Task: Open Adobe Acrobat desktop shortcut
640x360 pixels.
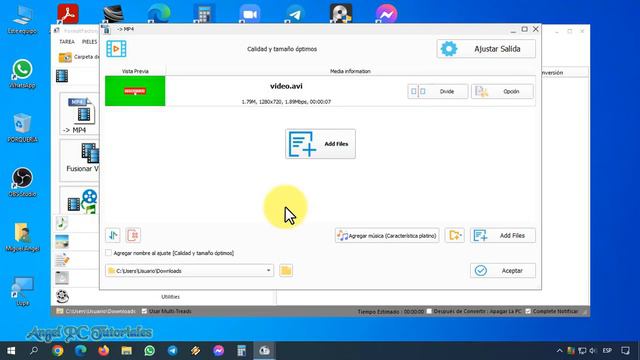Action: pyautogui.click(x=68, y=13)
